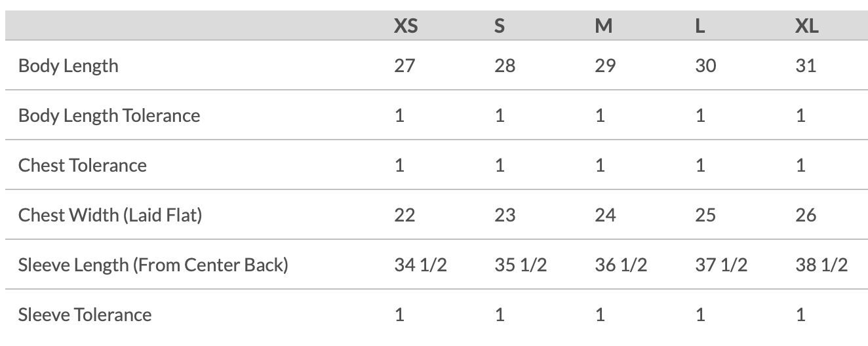The width and height of the screenshot is (868, 346).
Task: Select the Body Length row label
Action: 68,66
